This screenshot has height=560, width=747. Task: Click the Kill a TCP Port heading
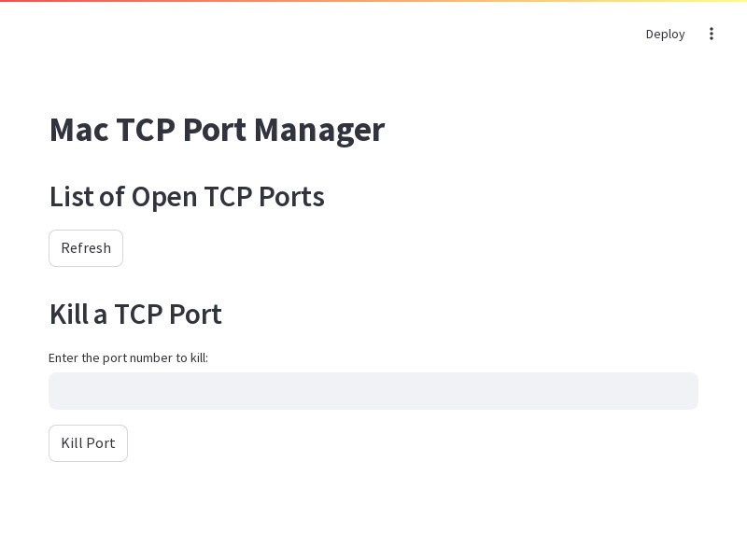tap(135, 315)
